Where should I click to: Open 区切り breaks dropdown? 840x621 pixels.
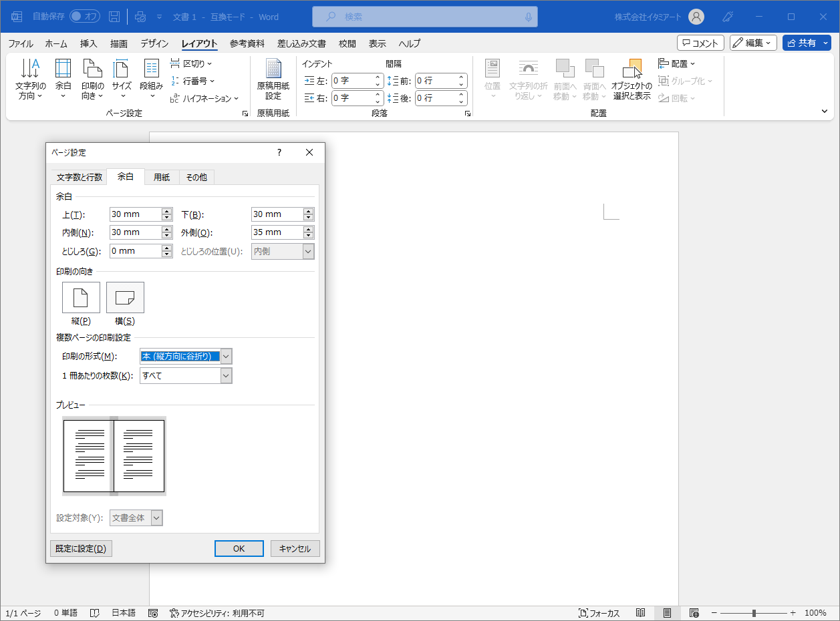[x=190, y=63]
